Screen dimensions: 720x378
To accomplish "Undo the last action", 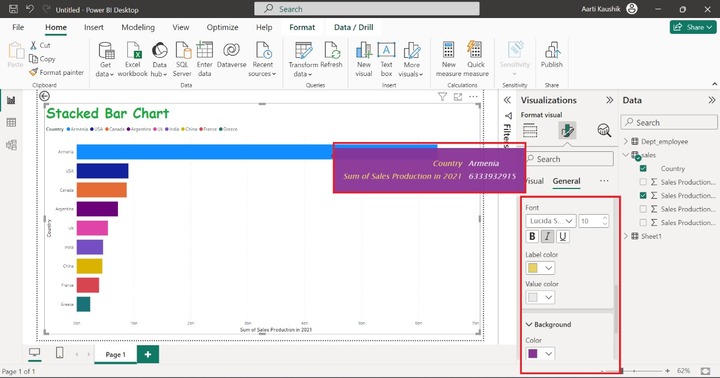I will click(30, 9).
